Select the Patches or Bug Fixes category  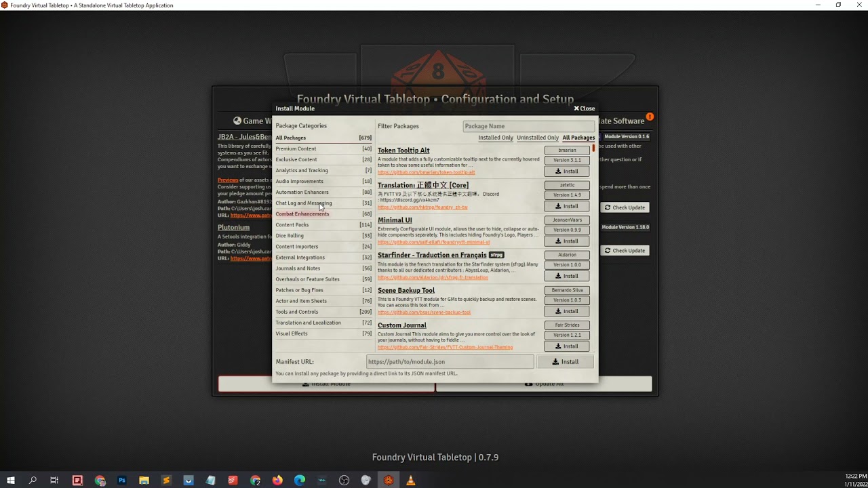(323, 289)
